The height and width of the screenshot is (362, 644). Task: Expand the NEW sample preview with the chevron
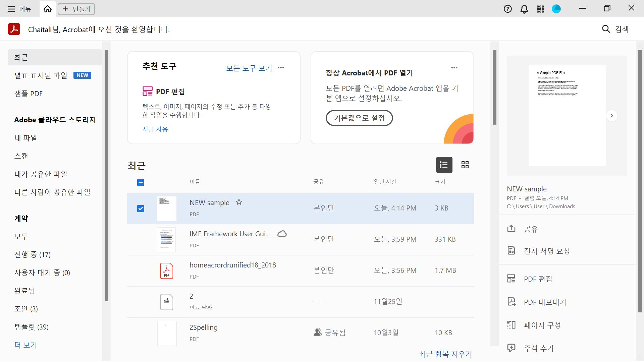pyautogui.click(x=612, y=115)
